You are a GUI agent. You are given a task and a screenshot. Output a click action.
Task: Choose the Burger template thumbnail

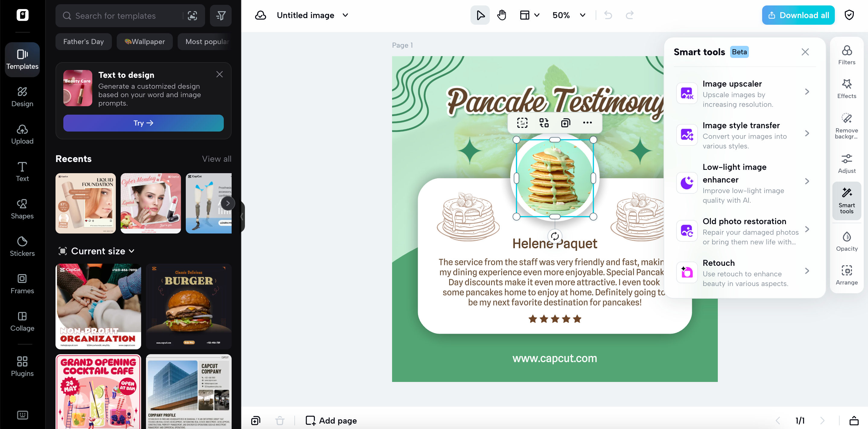click(x=188, y=306)
